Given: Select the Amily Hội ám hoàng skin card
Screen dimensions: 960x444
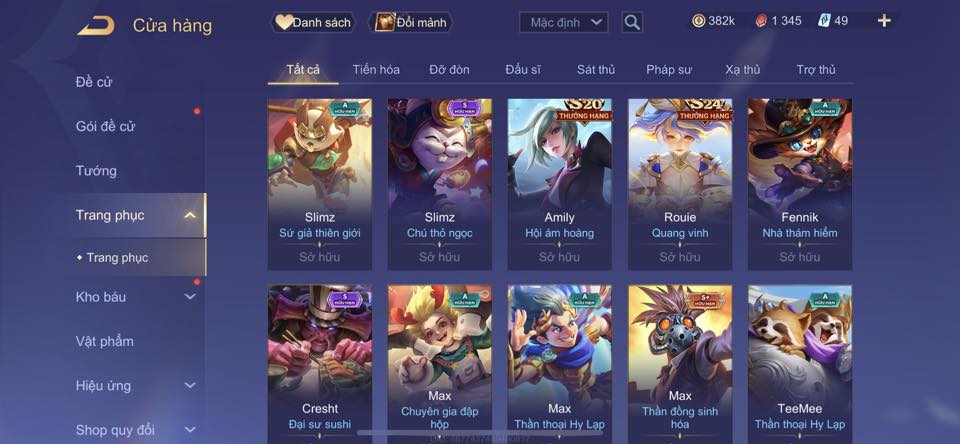Looking at the screenshot, I should point(560,184).
